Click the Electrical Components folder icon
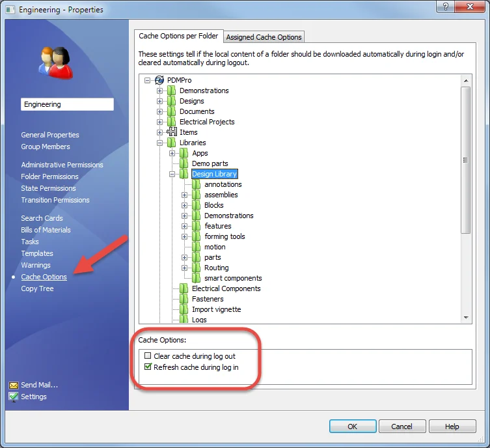This screenshot has width=490, height=448. [x=184, y=288]
